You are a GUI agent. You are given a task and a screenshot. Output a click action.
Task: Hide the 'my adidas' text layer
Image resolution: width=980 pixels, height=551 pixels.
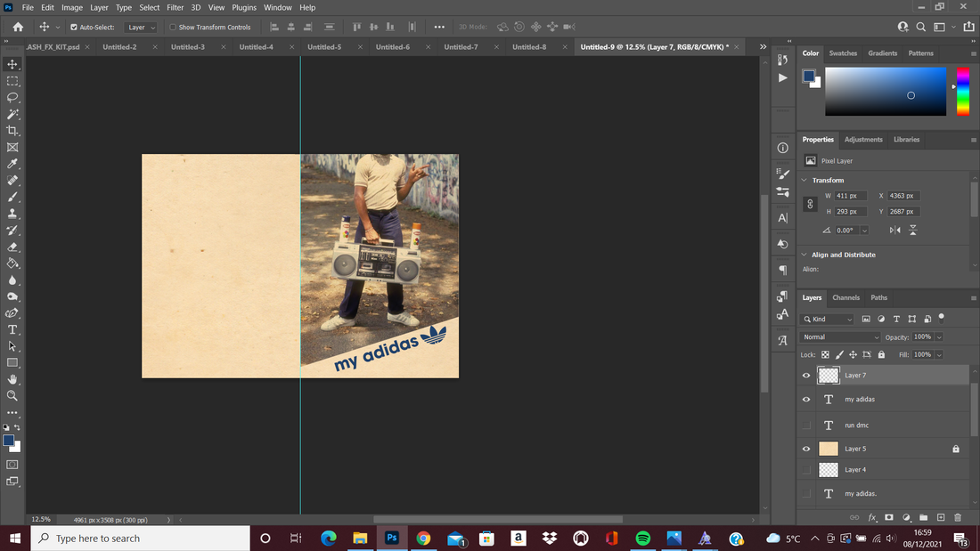806,399
